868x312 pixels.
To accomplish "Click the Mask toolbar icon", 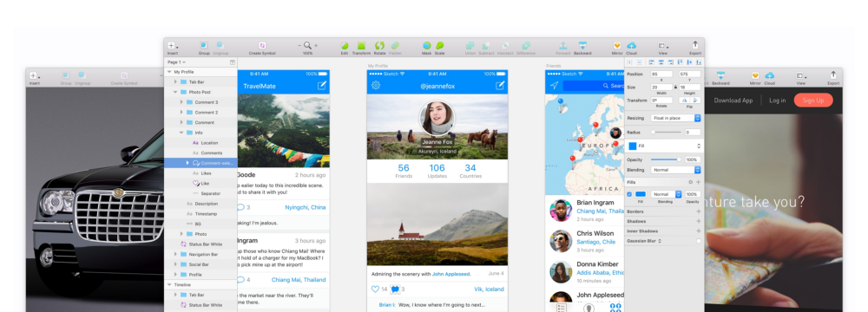I will [x=427, y=45].
